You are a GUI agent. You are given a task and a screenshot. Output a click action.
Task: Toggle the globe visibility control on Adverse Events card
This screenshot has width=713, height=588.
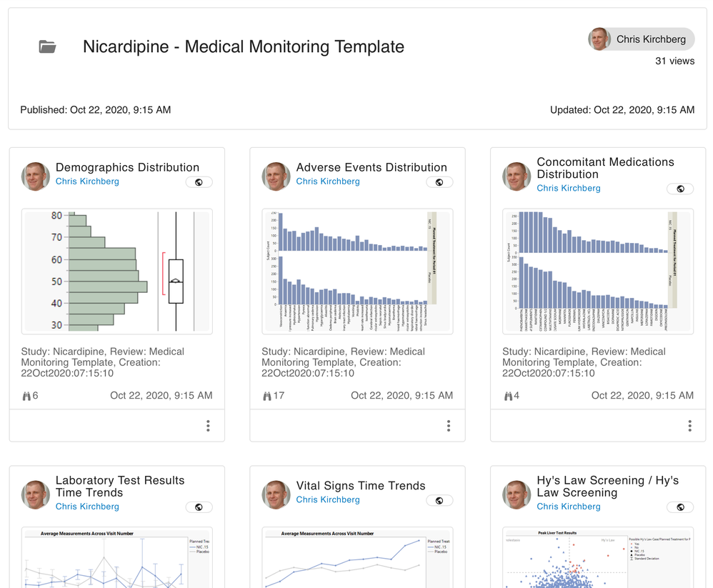click(439, 182)
